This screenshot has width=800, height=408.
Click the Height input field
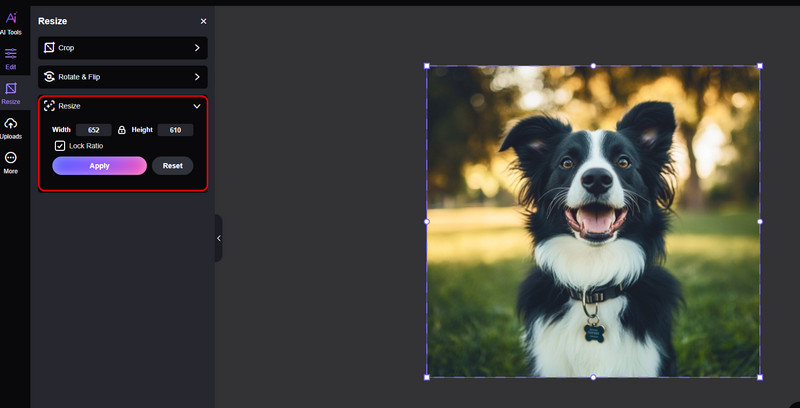click(x=175, y=130)
